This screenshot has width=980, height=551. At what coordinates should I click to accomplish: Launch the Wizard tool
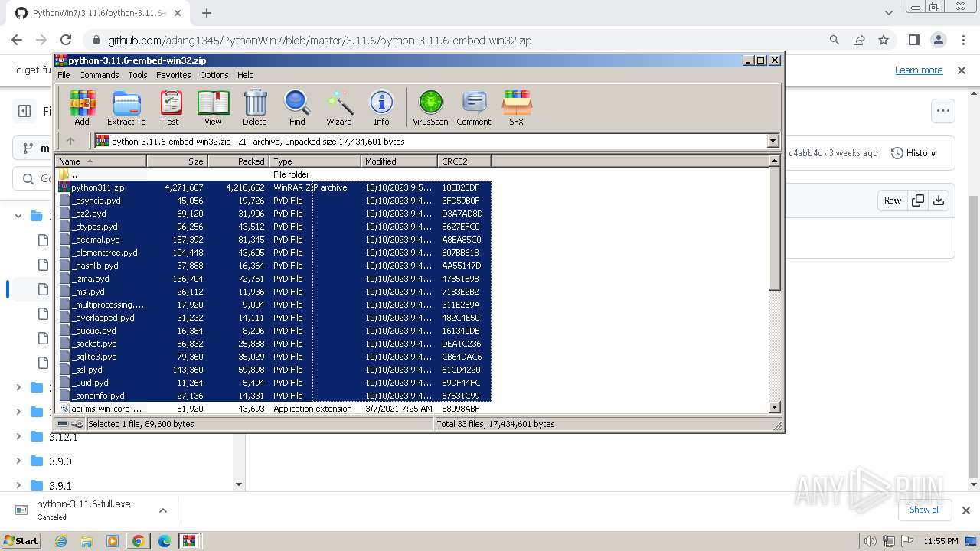(x=339, y=107)
